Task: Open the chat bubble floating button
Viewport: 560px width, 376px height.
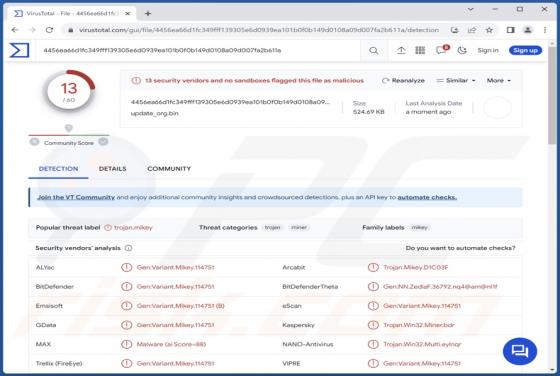Action: coord(520,351)
